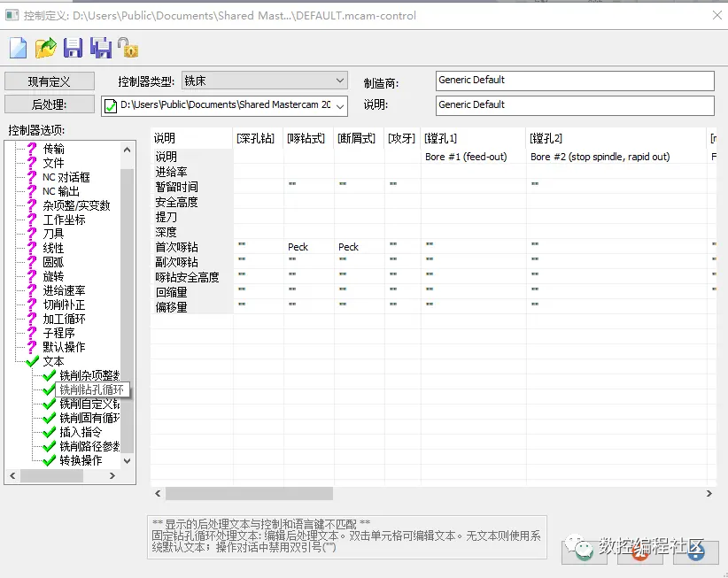Click the New control definition icon
Screen dimensions: 728x578
click(18, 48)
